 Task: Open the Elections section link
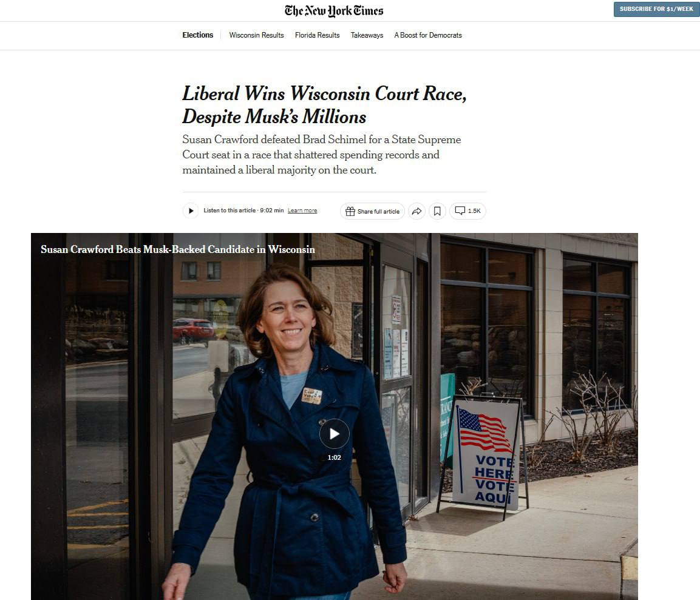198,35
